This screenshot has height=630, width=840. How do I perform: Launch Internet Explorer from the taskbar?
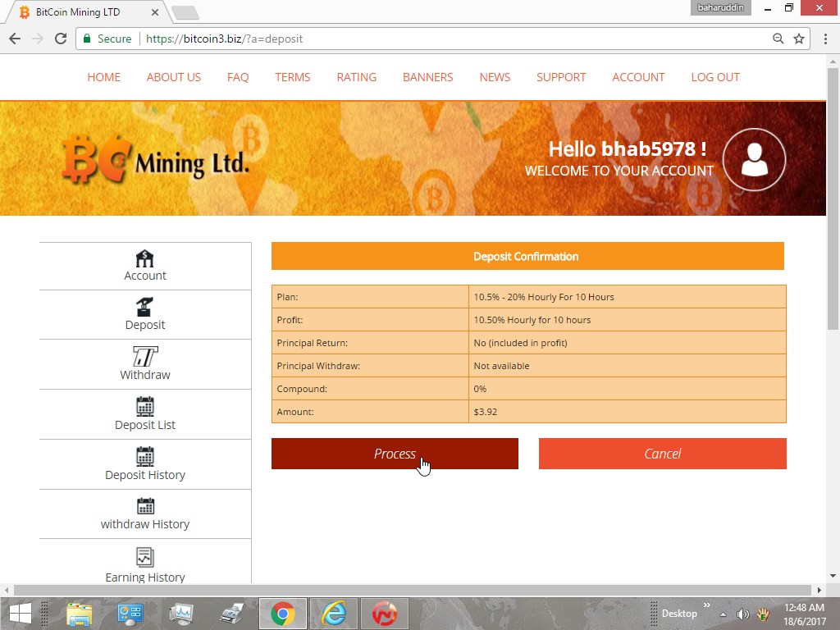[x=334, y=614]
